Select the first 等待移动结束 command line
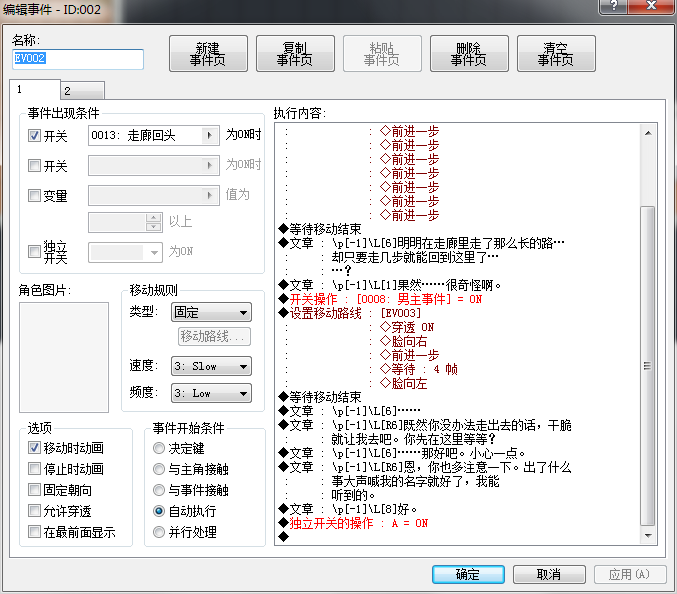This screenshot has width=677, height=594. pos(320,229)
